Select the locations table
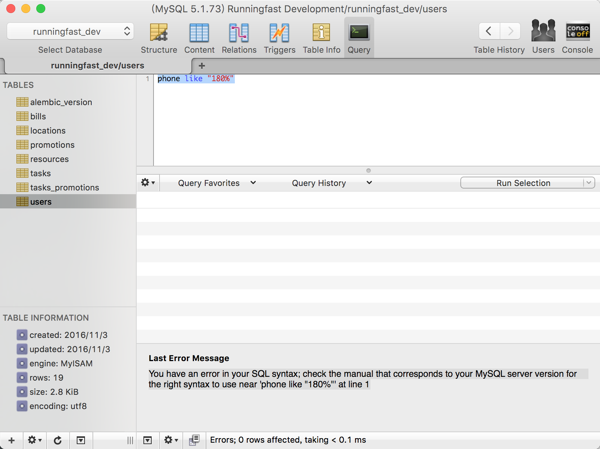Screen dimensions: 600x449 (x=68, y=131)
